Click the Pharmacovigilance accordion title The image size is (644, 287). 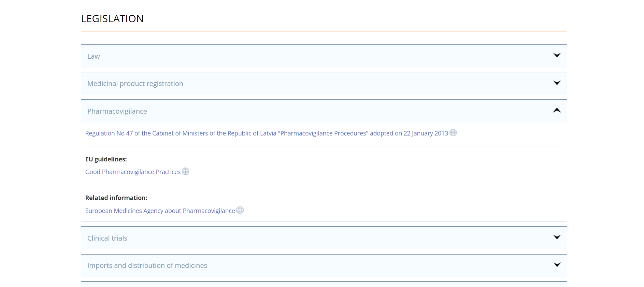click(117, 111)
